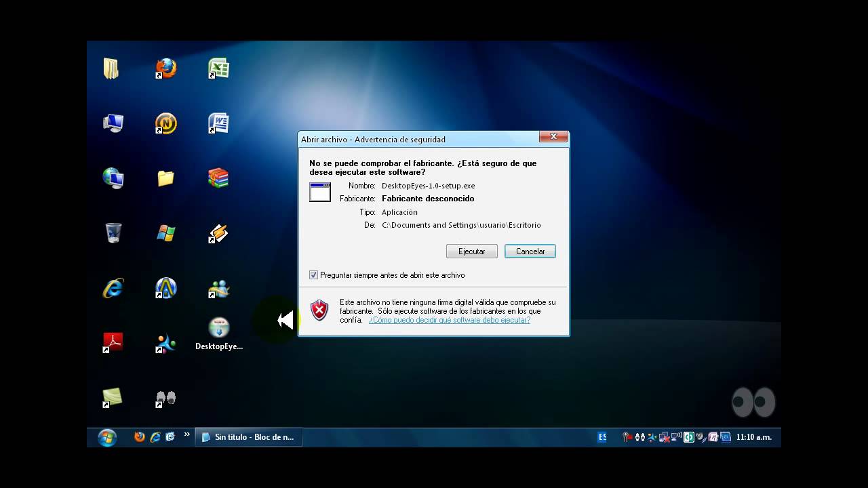Open the Windows Live Messenger desktop shortcut

click(x=218, y=288)
